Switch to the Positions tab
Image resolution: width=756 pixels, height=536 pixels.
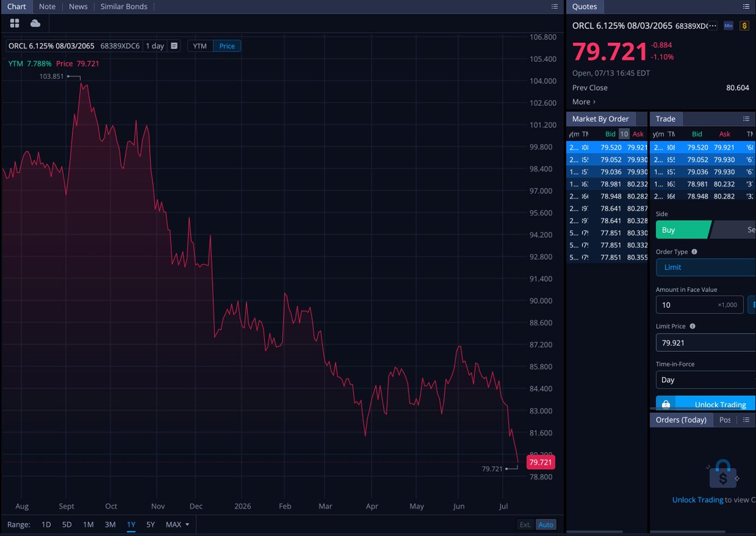pos(724,420)
